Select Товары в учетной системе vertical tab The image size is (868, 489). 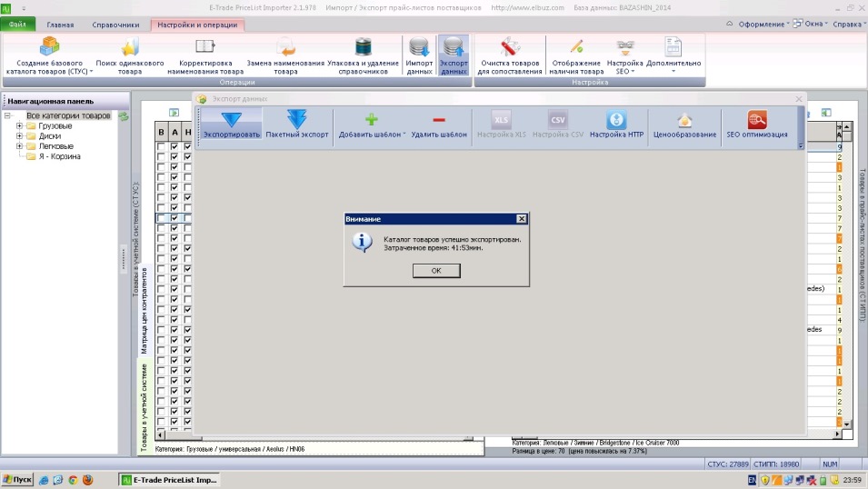(x=144, y=407)
